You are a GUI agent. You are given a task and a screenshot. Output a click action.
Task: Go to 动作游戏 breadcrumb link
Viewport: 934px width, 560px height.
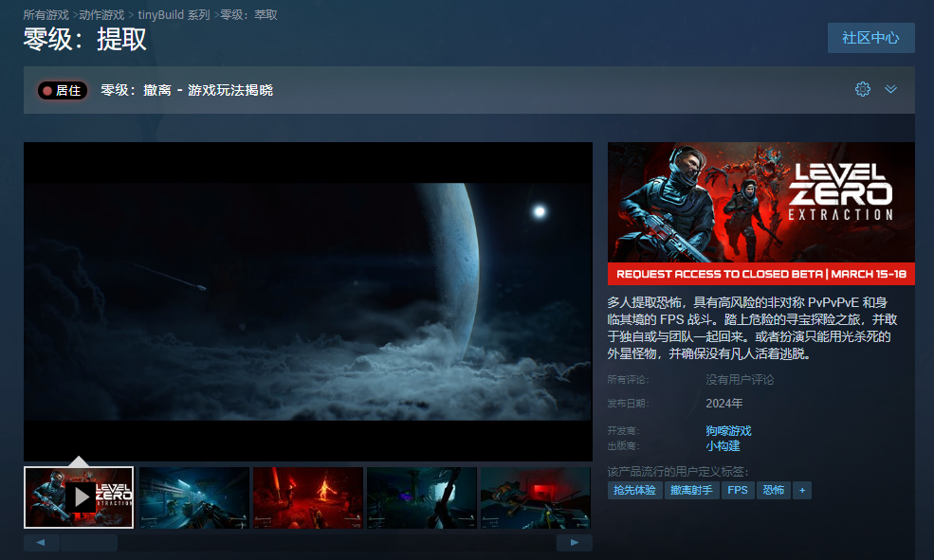(101, 15)
